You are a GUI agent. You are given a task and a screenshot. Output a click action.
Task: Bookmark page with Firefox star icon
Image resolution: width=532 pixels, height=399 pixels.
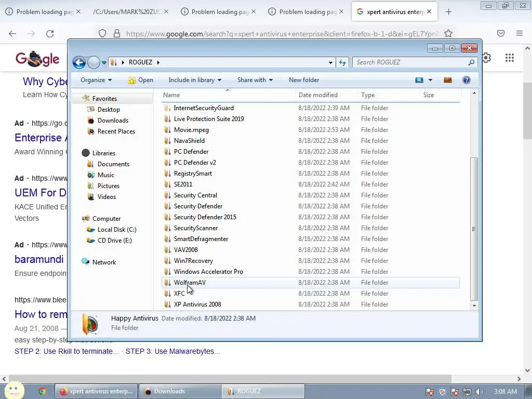pyautogui.click(x=448, y=34)
